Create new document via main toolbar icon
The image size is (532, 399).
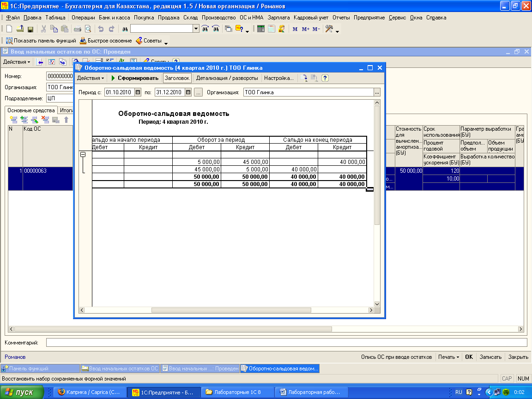10,29
